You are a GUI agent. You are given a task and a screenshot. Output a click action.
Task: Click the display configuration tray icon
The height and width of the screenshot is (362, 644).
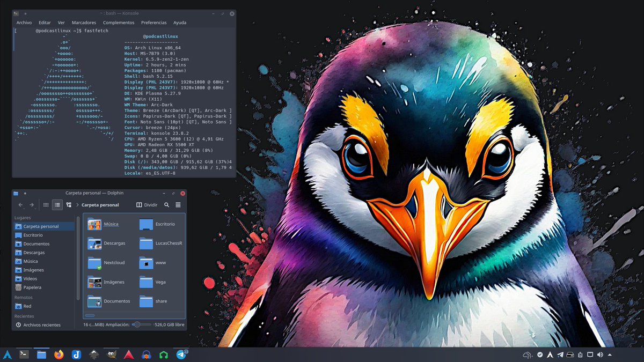tap(590, 354)
